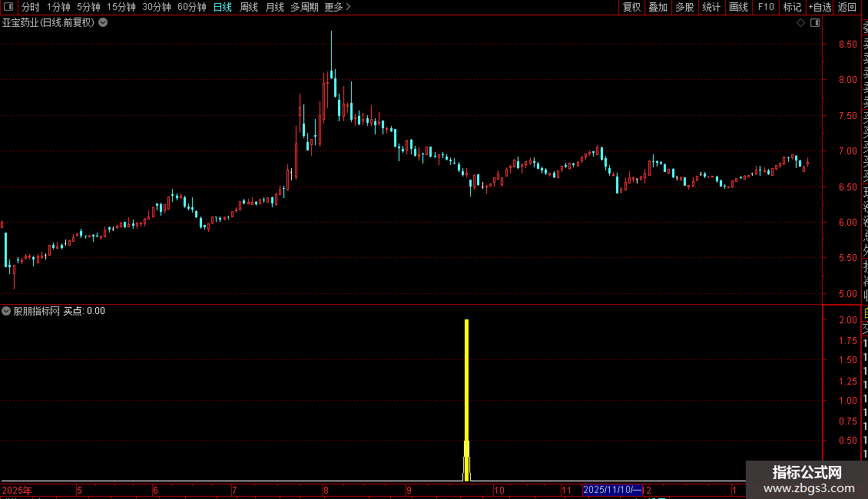This screenshot has height=499, width=868.
Task: Add stock with +自选 button
Action: [x=820, y=7]
